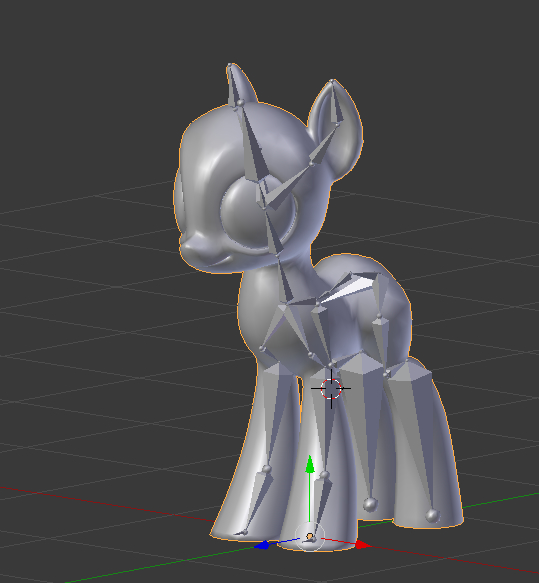Click the white circle at manipulator center
The width and height of the screenshot is (539, 583).
coord(310,537)
